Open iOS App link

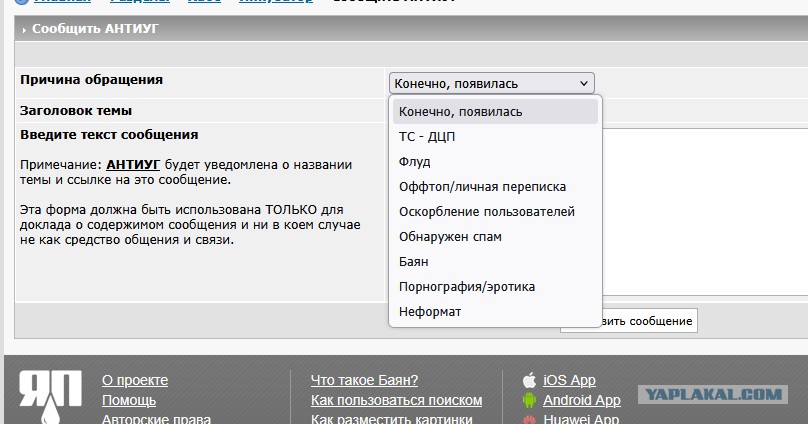click(x=569, y=380)
